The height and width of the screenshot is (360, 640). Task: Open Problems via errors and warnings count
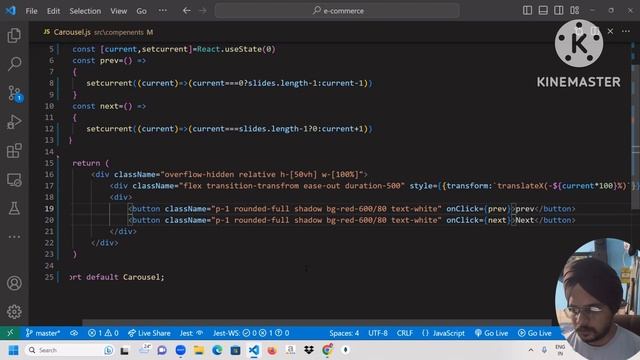pyautogui.click(x=103, y=333)
